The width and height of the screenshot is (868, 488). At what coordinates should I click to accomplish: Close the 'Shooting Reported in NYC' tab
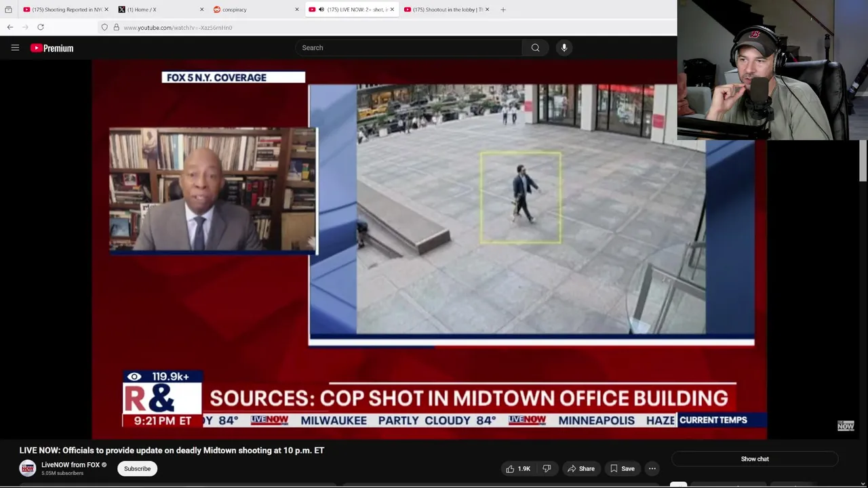(106, 9)
